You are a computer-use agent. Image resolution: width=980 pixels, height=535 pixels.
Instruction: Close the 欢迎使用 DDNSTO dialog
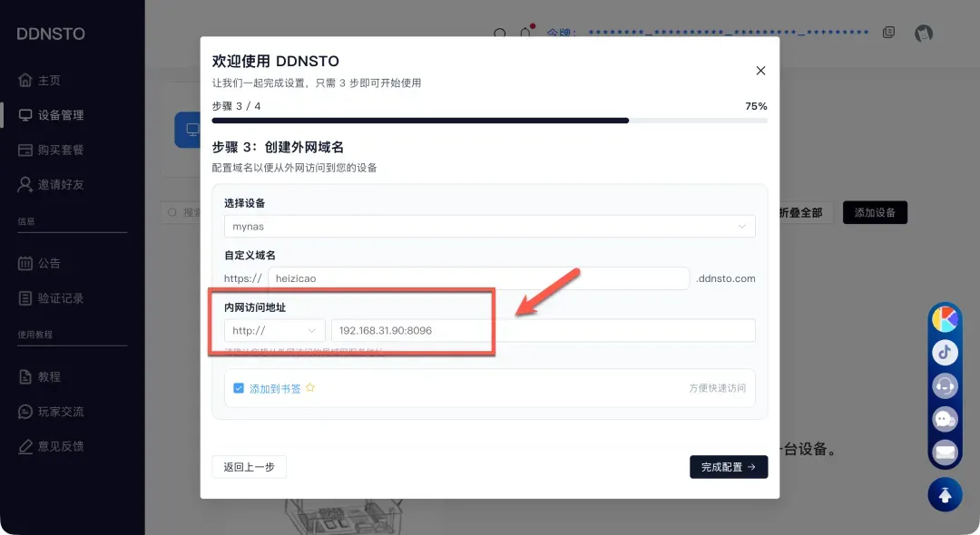pos(760,71)
